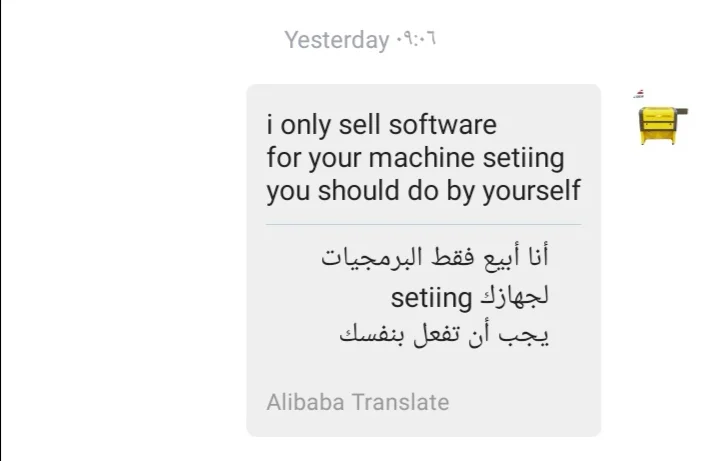
Task: Click the last Arabic translation line
Action: 444,334
